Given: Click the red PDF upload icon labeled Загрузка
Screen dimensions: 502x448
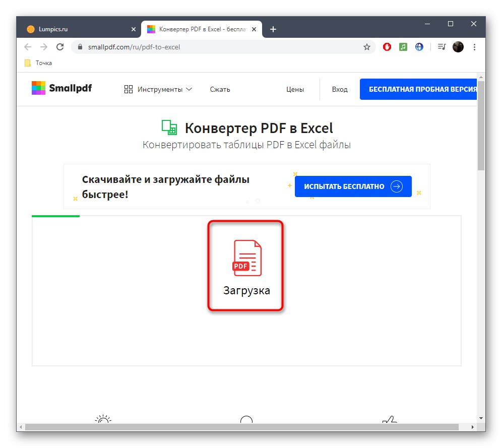Looking at the screenshot, I should pos(245,266).
